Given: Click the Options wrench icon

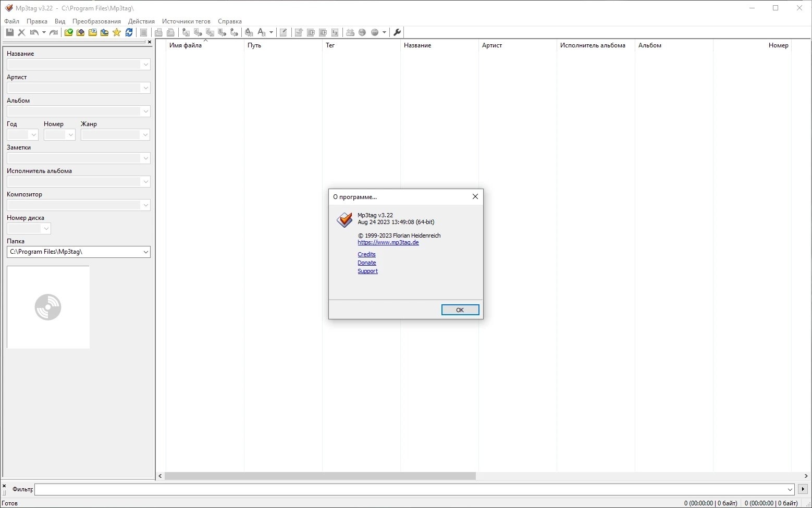Looking at the screenshot, I should pos(397,32).
